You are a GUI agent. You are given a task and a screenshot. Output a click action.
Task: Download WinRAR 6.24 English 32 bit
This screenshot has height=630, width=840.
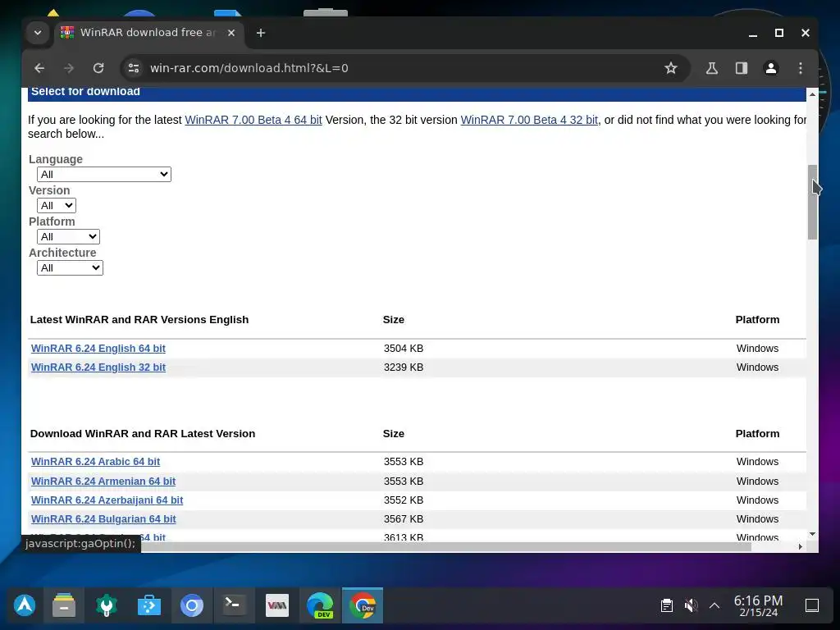click(98, 367)
